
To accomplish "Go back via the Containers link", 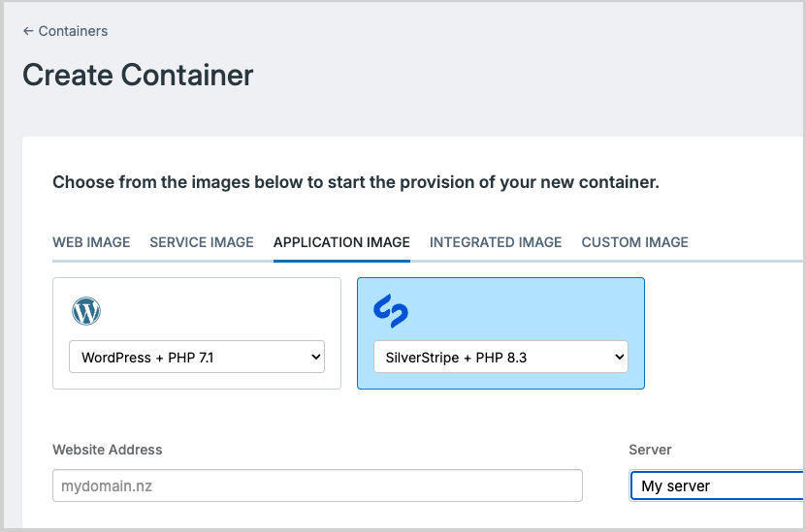I will [73, 31].
